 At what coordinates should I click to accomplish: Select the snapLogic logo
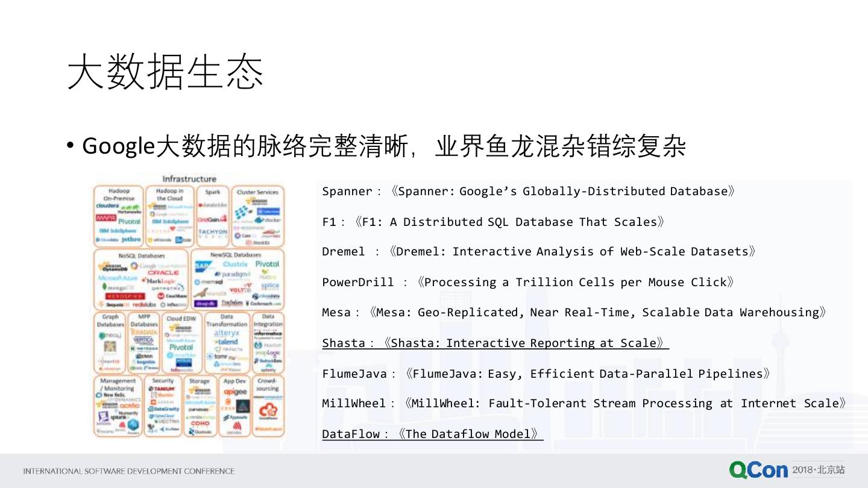[x=269, y=352]
